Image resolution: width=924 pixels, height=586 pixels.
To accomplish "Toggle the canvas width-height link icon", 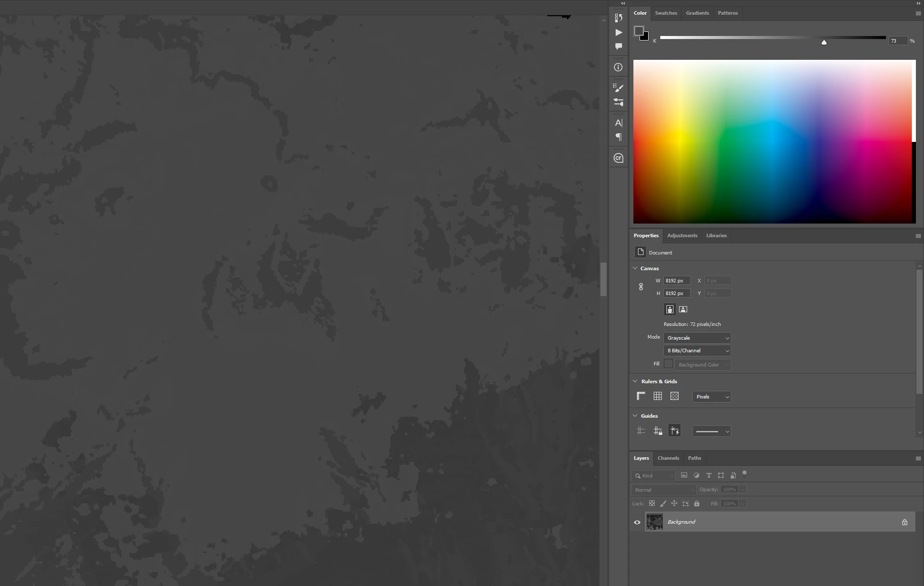I will [x=641, y=287].
